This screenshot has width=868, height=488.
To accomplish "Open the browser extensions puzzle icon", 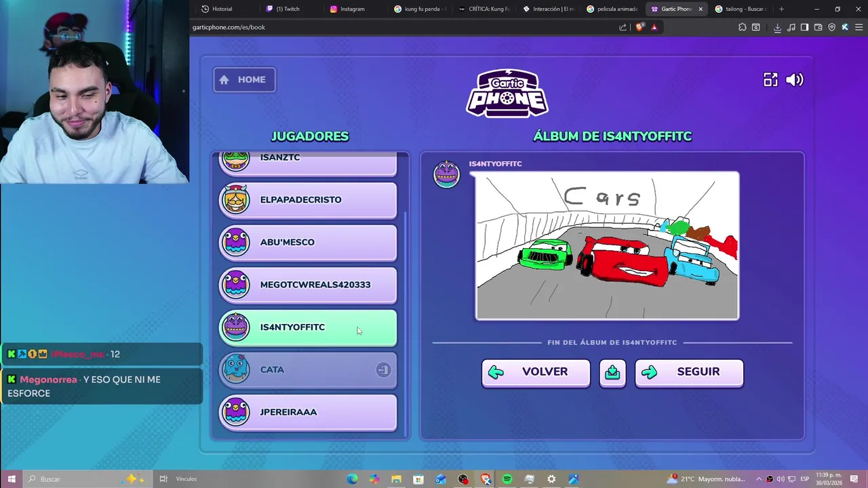I will click(742, 27).
